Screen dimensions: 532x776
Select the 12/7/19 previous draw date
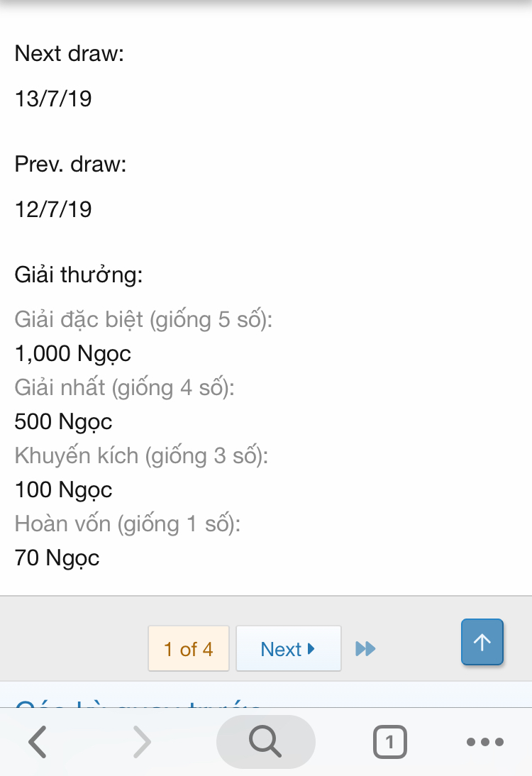53,209
